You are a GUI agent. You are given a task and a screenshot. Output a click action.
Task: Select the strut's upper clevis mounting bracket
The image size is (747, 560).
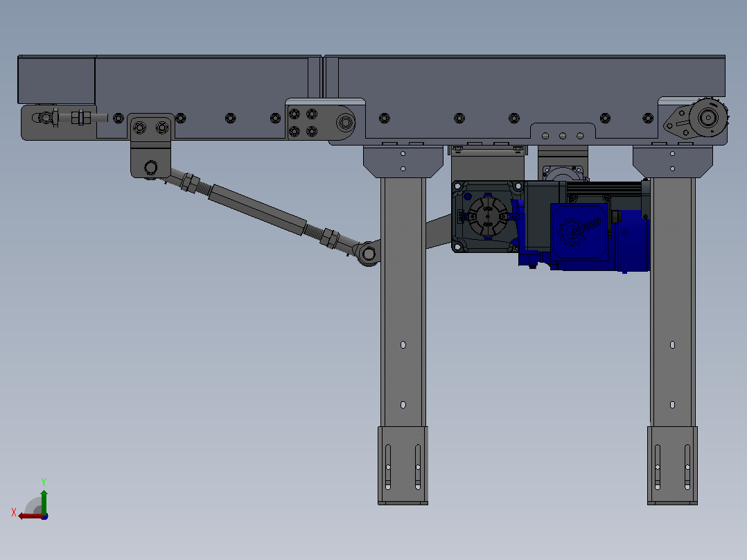[151, 146]
